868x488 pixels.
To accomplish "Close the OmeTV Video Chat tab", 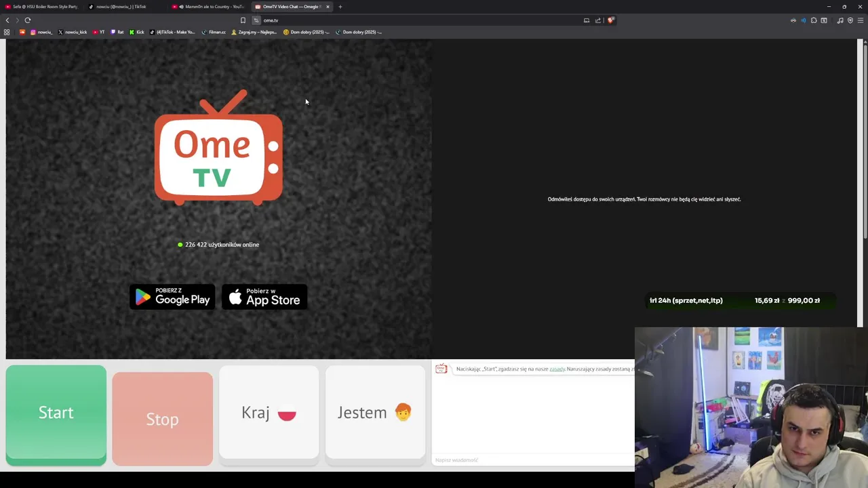I will point(328,7).
